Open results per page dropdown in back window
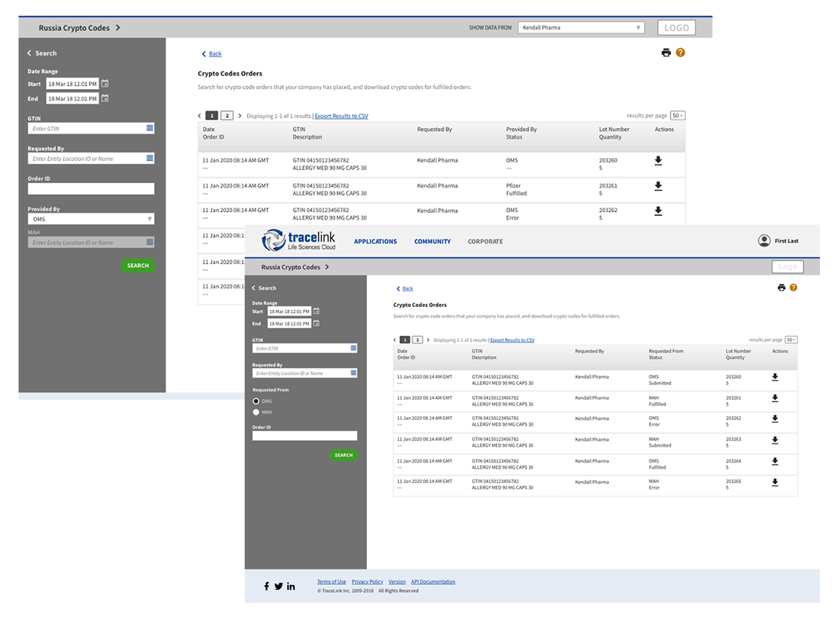Image resolution: width=840 pixels, height=617 pixels. tap(678, 116)
